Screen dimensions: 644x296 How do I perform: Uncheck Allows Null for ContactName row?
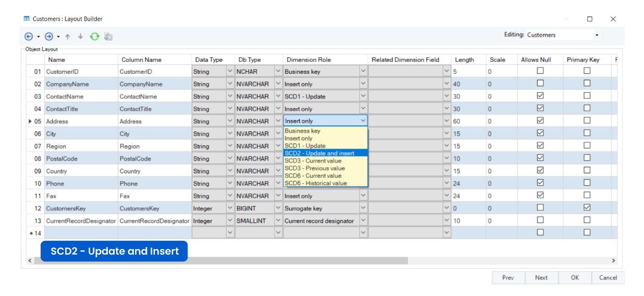coord(540,96)
